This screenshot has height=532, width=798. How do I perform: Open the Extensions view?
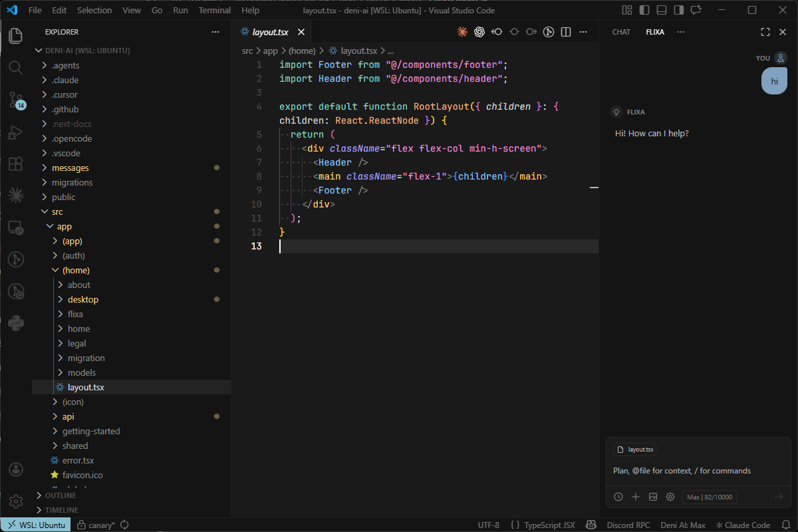pyautogui.click(x=16, y=164)
